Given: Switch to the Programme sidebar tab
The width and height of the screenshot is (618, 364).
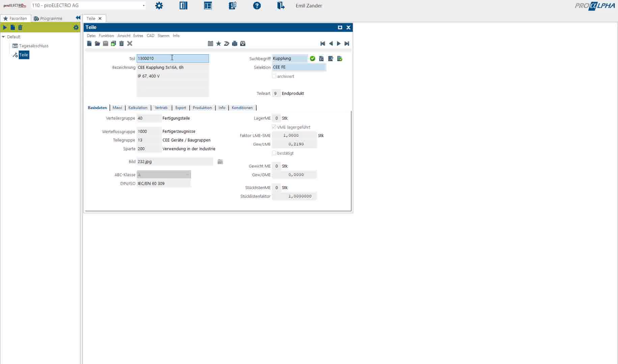Looking at the screenshot, I should 48,19.
